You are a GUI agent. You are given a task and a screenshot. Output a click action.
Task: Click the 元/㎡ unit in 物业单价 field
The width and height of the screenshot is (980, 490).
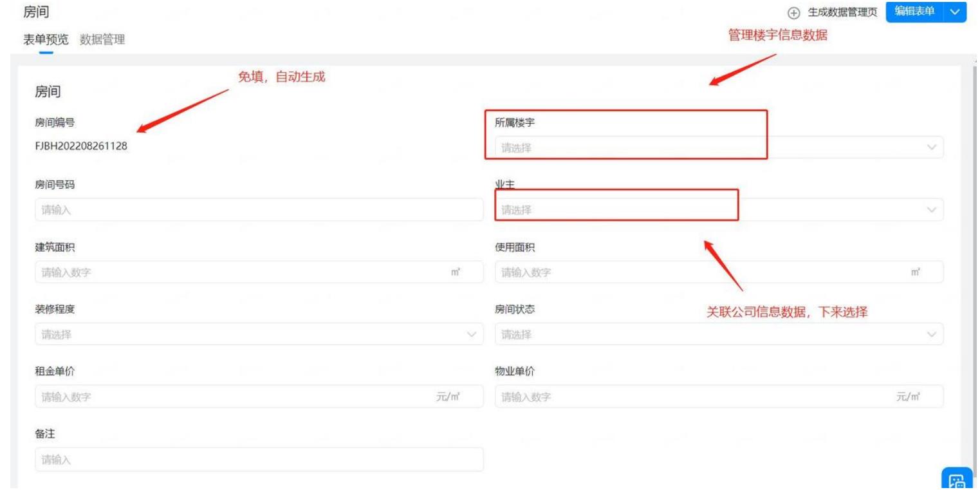pos(909,397)
